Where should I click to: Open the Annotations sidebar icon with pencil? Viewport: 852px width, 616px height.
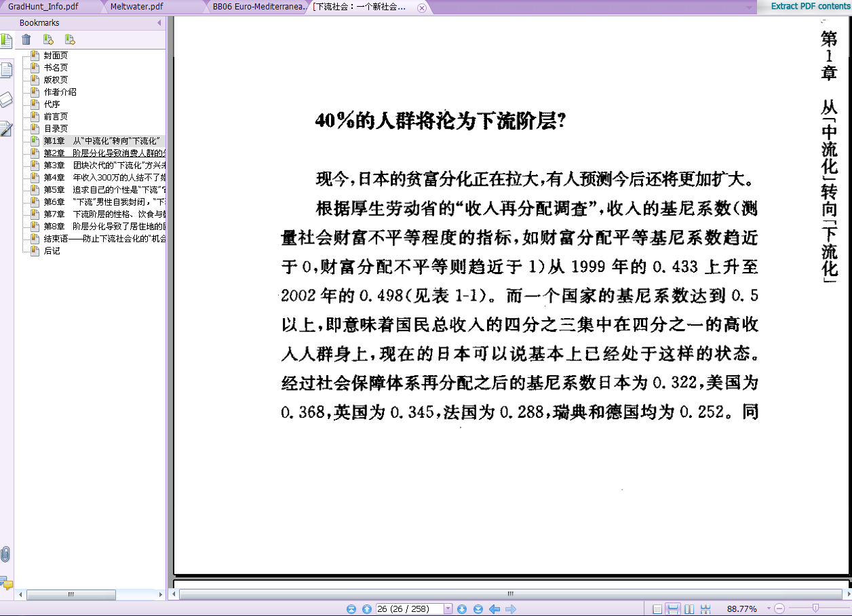[6, 129]
